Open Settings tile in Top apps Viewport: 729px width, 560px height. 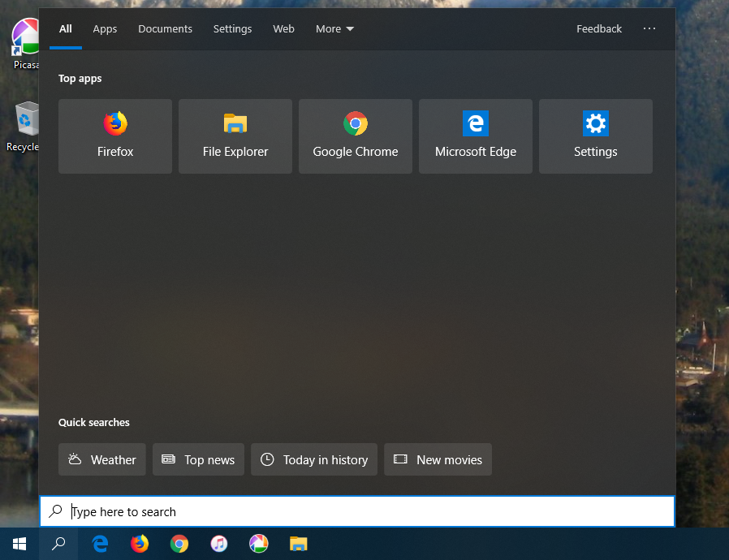(x=596, y=136)
